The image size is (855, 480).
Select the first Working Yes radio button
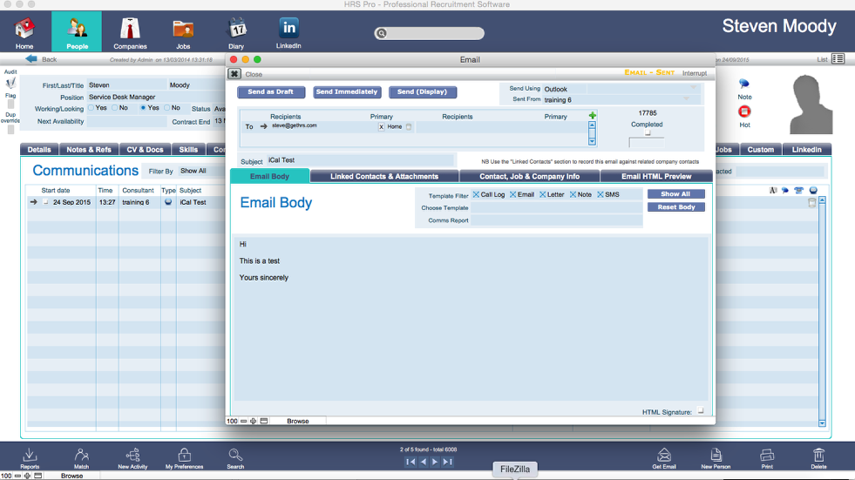click(x=91, y=108)
